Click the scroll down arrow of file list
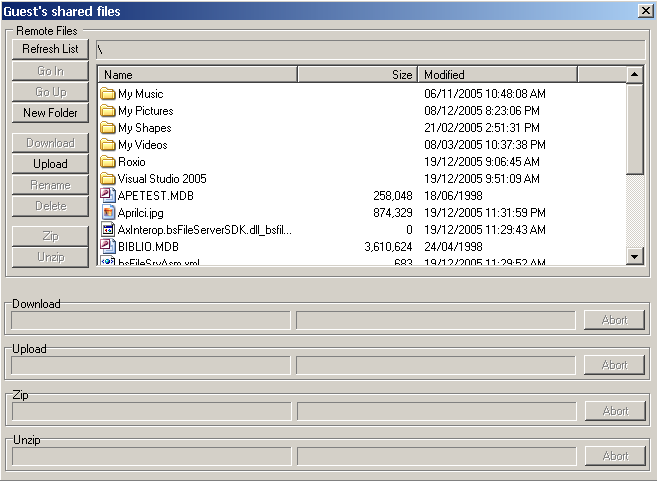 coord(634,256)
